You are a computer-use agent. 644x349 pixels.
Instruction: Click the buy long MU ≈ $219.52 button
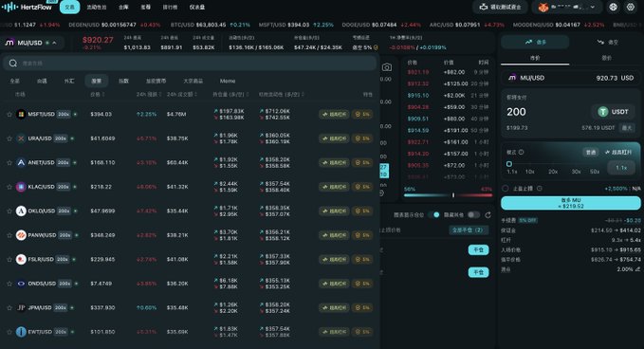point(571,203)
